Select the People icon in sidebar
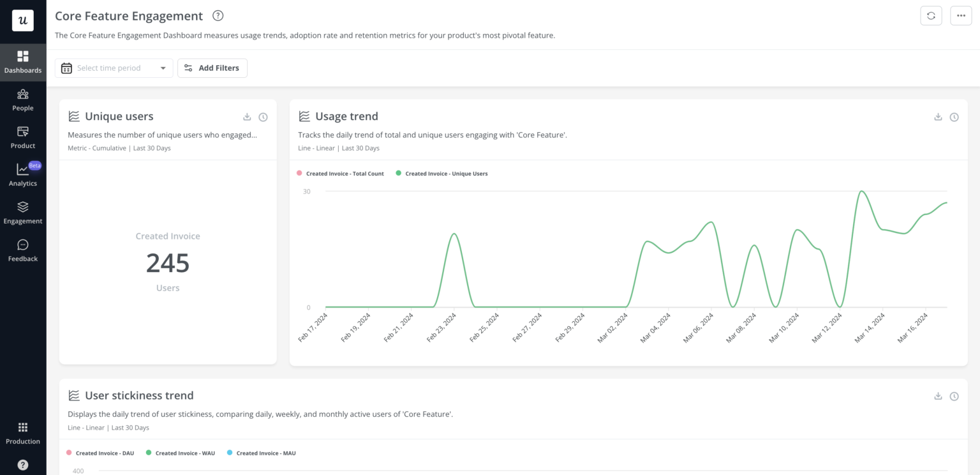980x475 pixels. click(23, 100)
